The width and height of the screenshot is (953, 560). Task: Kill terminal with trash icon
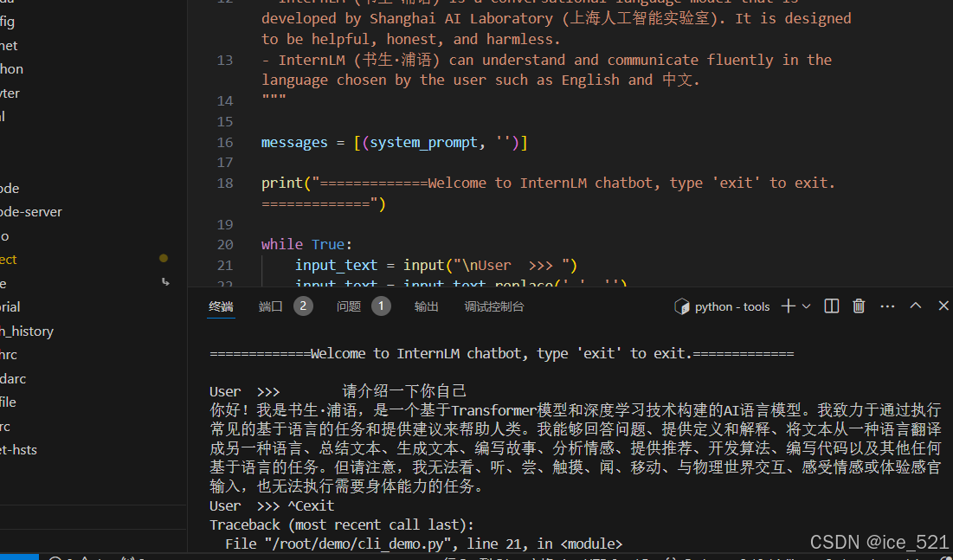coord(859,306)
